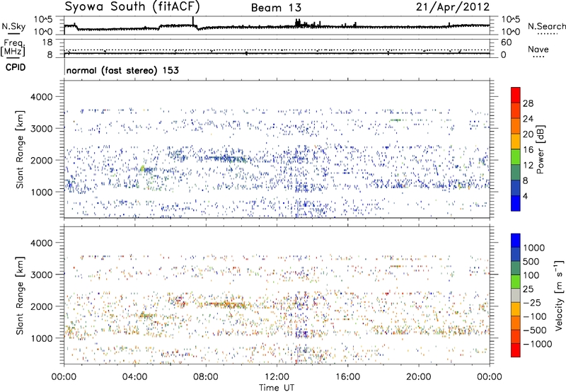Click the strong power echo band near 09:00
The image size is (566, 392).
pyautogui.click(x=226, y=158)
